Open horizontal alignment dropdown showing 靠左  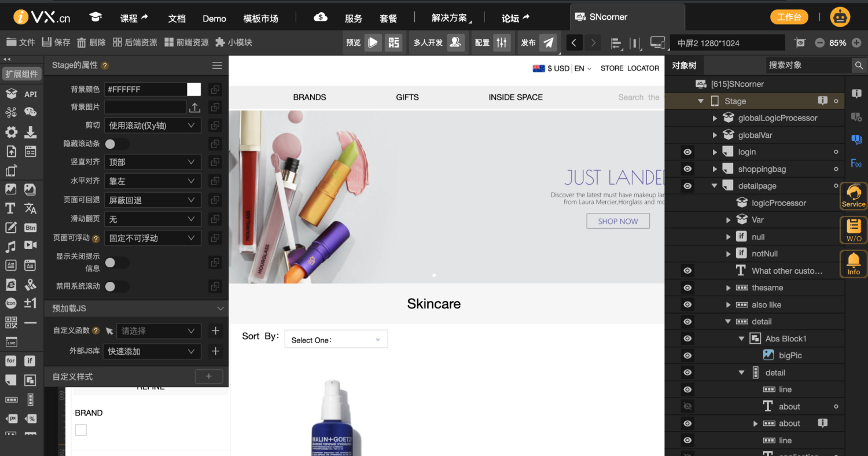pos(153,181)
